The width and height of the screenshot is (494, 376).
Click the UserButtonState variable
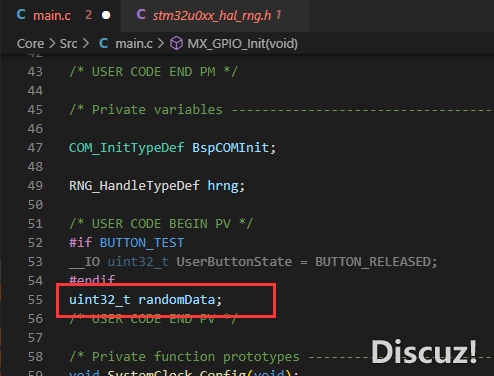click(234, 262)
